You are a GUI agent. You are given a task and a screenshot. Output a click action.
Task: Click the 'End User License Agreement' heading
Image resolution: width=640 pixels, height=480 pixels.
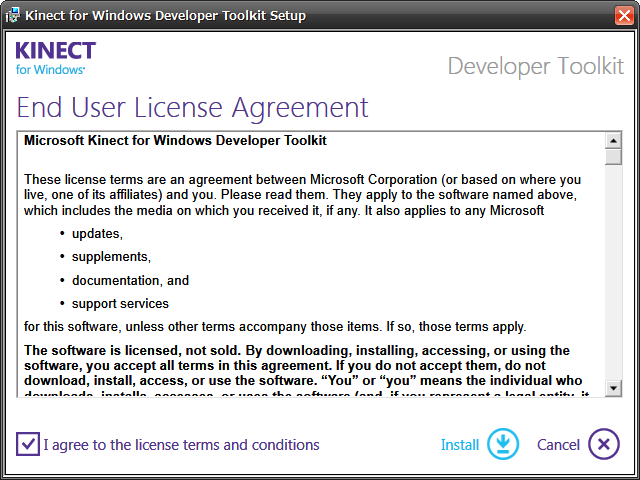(193, 108)
